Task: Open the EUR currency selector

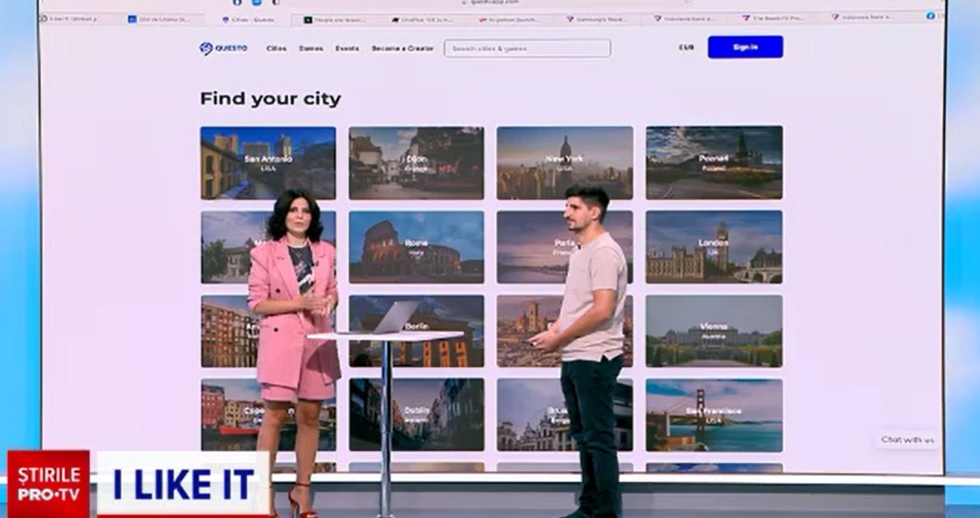Action: (x=686, y=47)
